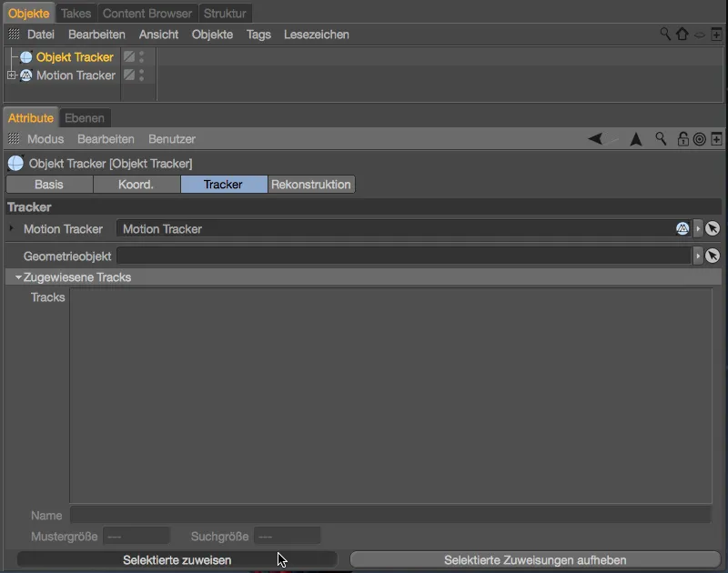Toggle Objekt Tracker layer swatch
This screenshot has width=728, height=573.
tap(129, 56)
